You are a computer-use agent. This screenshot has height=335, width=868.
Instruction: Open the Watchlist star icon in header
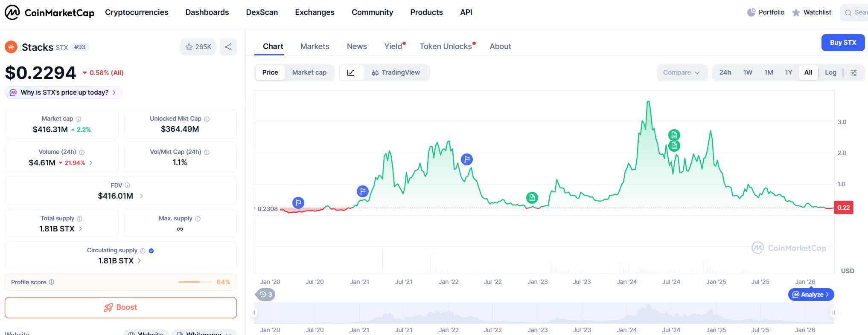[796, 13]
